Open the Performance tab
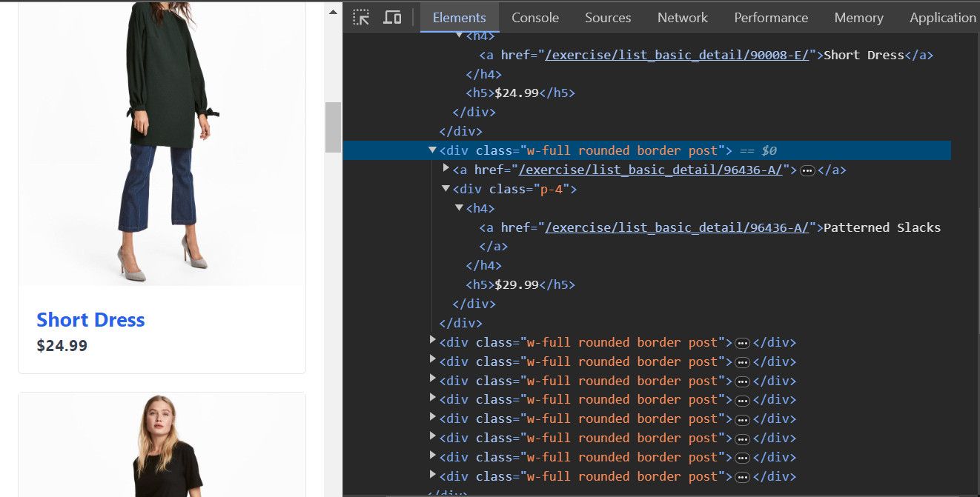The height and width of the screenshot is (497, 980). (771, 17)
